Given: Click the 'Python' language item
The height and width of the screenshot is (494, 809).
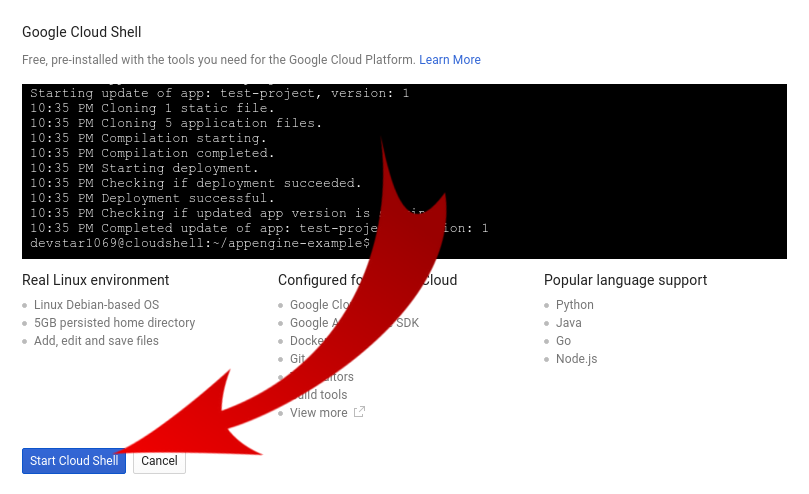Looking at the screenshot, I should [x=575, y=305].
